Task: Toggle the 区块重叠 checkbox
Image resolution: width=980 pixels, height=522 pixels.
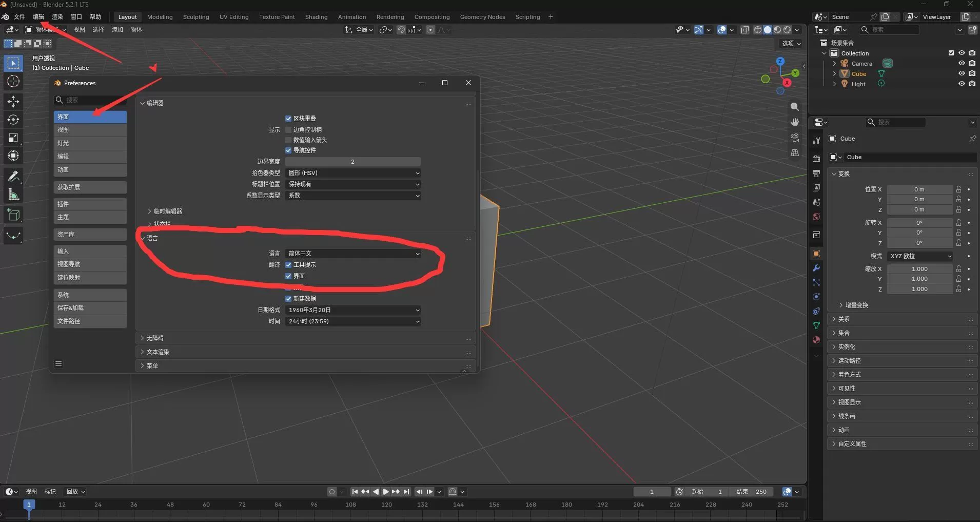Action: [x=288, y=119]
